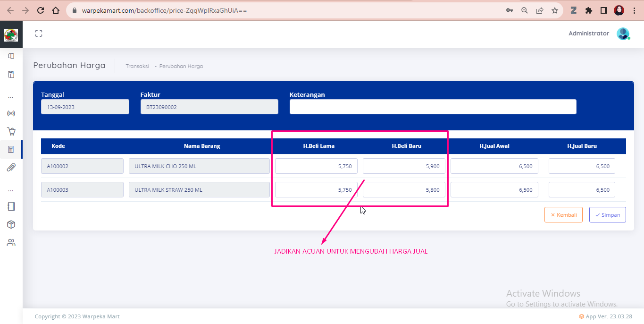Toggle the browser side panel icon
644x324 pixels.
[x=603, y=10]
